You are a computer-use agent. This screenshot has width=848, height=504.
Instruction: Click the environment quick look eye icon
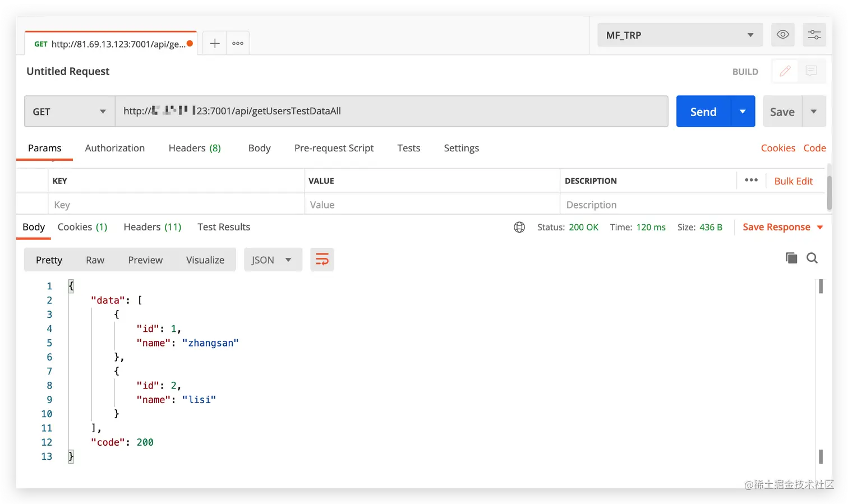point(783,35)
